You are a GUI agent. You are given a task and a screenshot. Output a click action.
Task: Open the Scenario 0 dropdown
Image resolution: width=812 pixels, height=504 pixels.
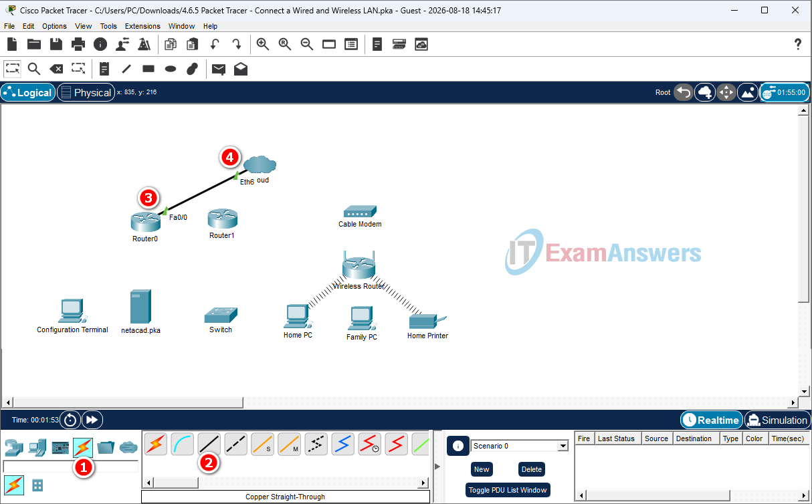coord(520,446)
